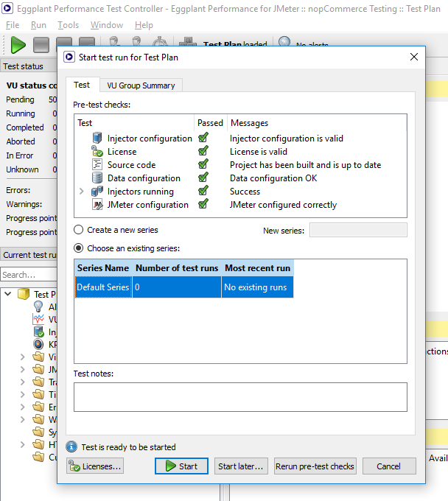Click the passed checkmark for Source code
Screen dimensions: 448x501
[x=203, y=164]
